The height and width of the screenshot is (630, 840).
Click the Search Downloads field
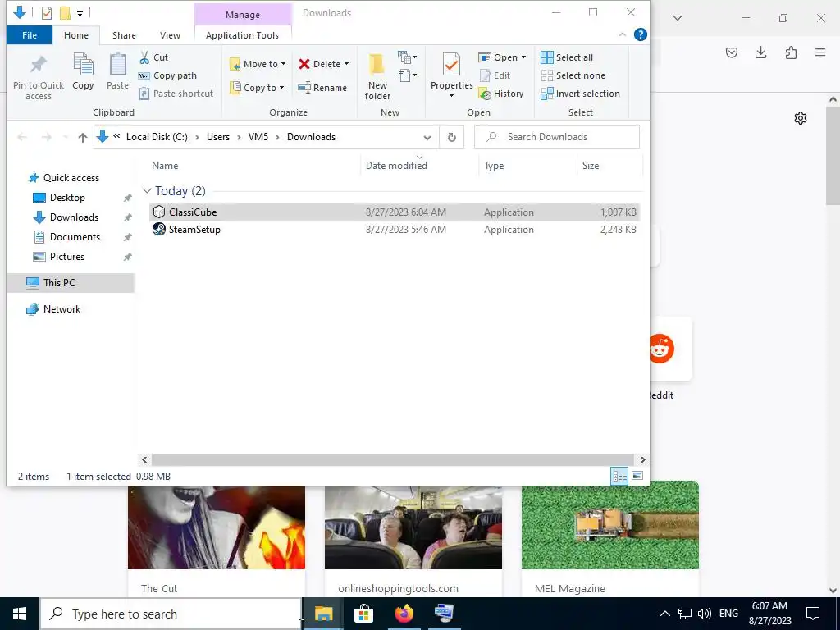click(557, 137)
